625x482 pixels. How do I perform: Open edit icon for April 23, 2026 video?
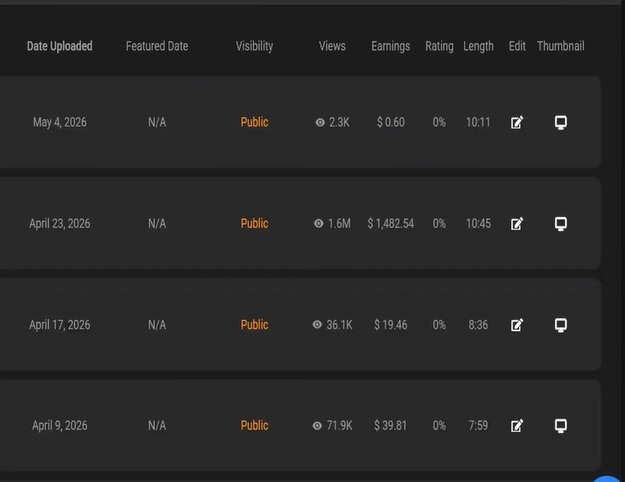point(517,224)
